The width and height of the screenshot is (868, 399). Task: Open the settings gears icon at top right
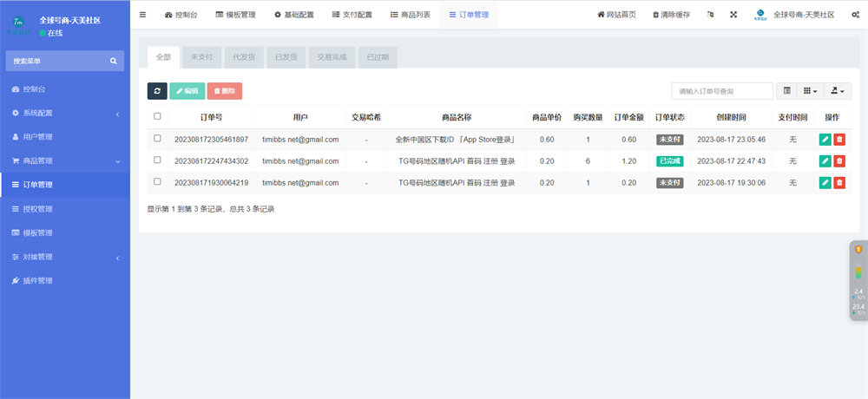(x=856, y=15)
